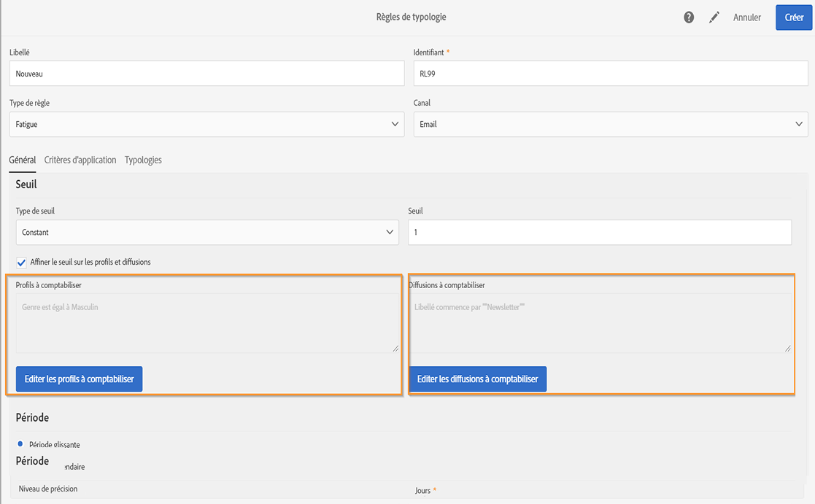Click the Profils à comptabiliser text area
This screenshot has height=504, width=815.
click(206, 323)
